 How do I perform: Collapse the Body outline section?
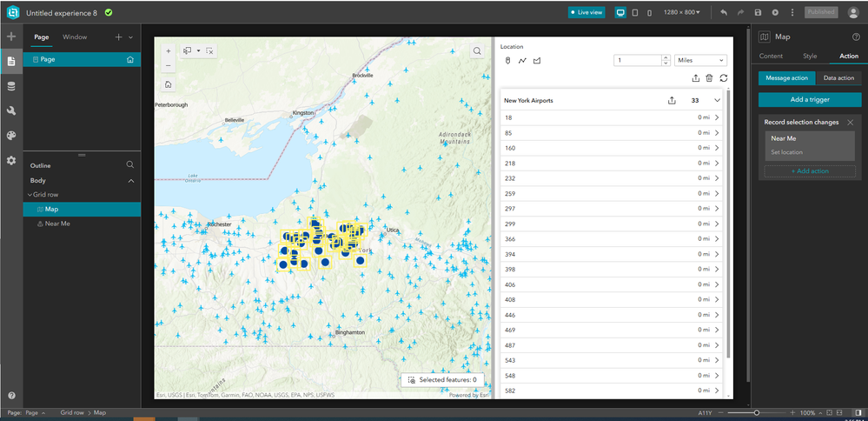(131, 181)
